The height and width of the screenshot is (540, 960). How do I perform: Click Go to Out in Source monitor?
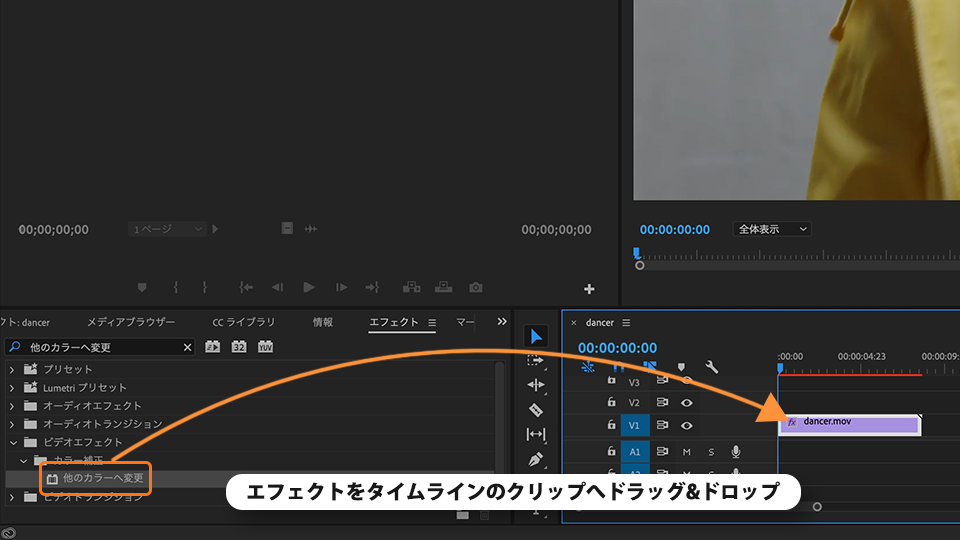coord(372,287)
